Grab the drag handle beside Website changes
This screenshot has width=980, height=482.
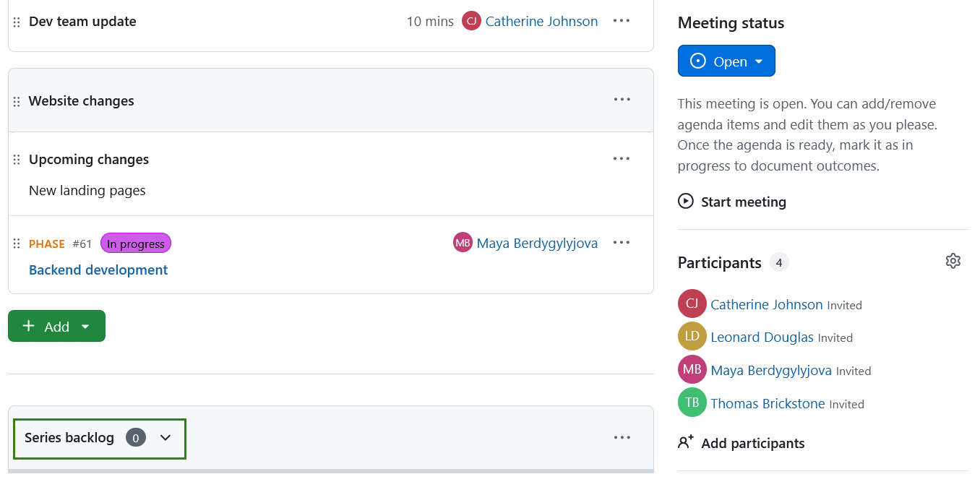[x=16, y=100]
